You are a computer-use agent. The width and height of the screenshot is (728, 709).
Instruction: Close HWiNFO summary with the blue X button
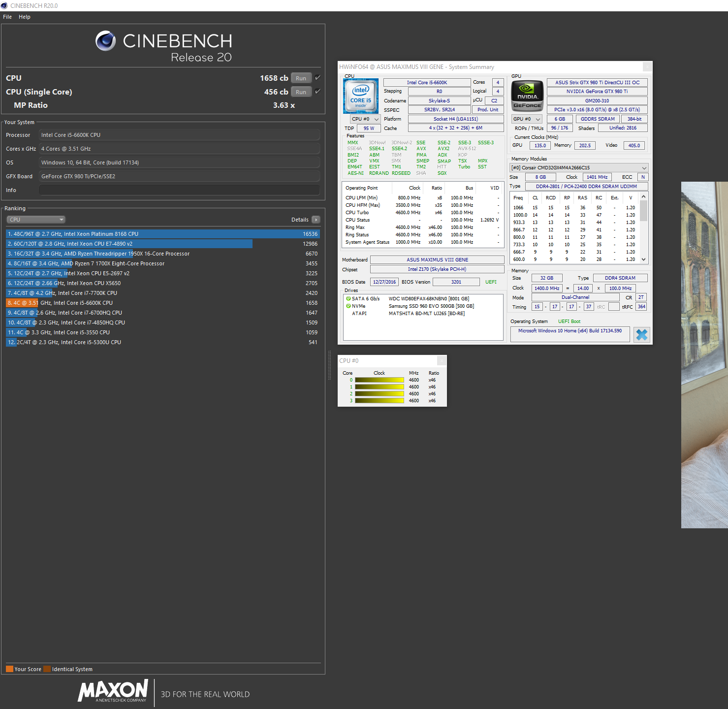642,335
